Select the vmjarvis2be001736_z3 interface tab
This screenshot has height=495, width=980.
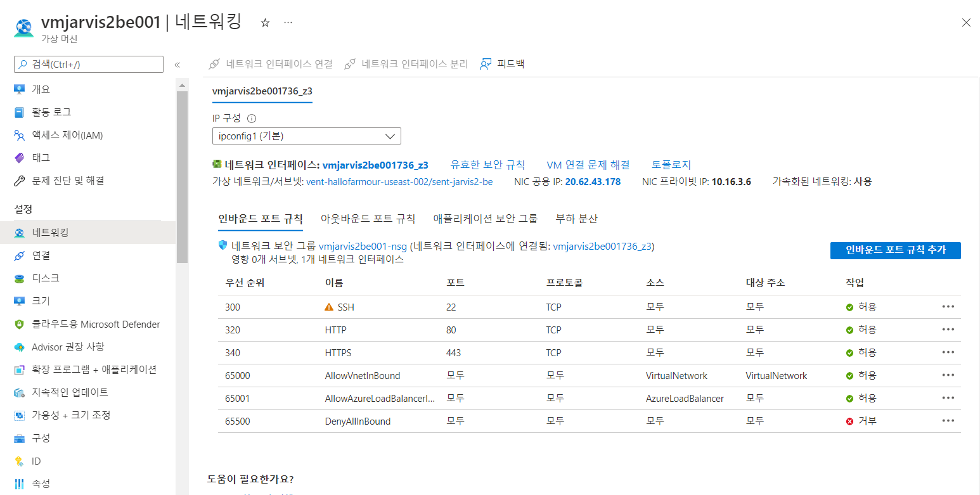pos(262,91)
